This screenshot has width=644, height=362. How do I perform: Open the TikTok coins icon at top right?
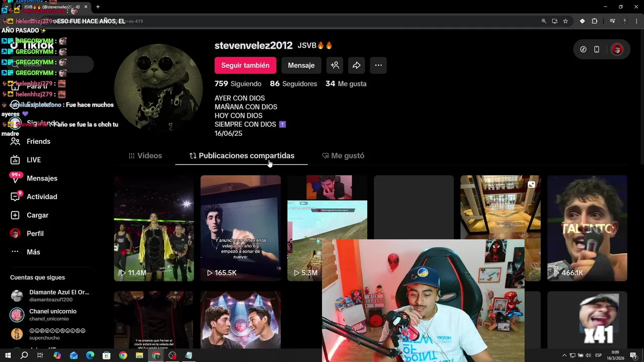583,49
